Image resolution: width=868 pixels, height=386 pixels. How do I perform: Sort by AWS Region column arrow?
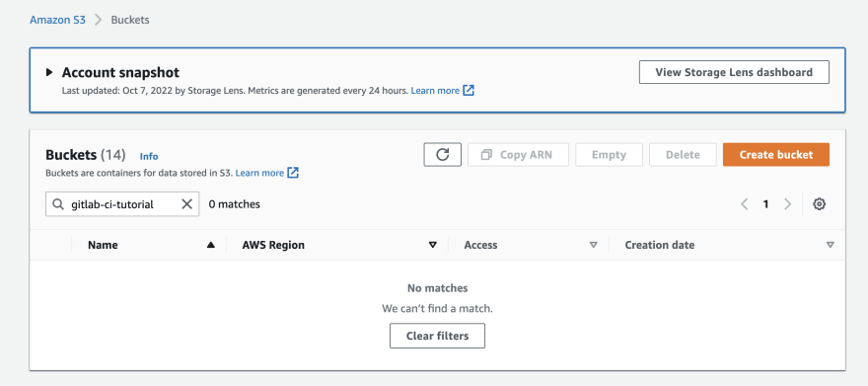(x=433, y=245)
